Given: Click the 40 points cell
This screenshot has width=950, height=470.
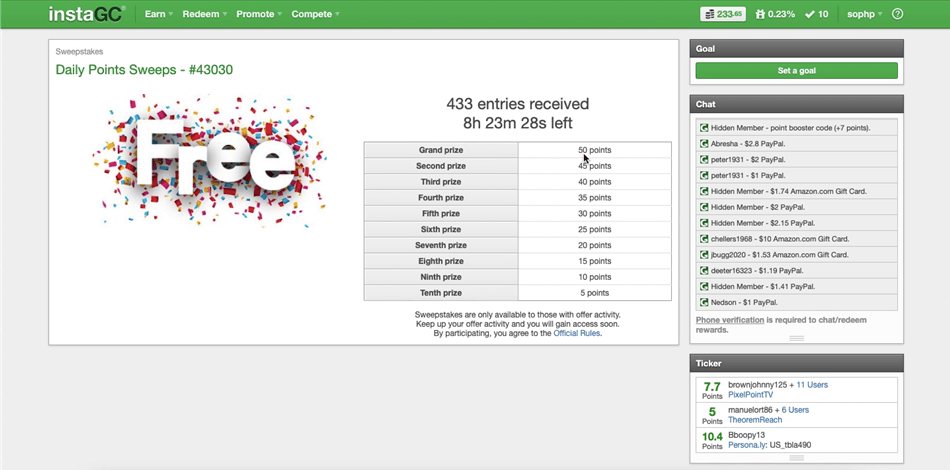Looking at the screenshot, I should [x=594, y=182].
